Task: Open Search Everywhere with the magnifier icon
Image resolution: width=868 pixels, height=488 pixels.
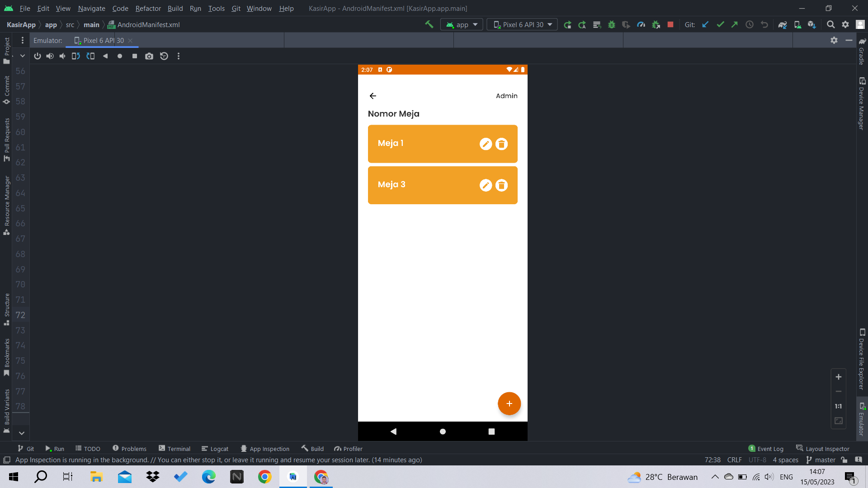Action: [831, 24]
